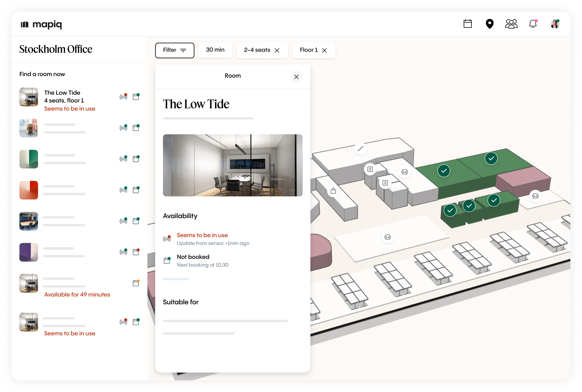Screen dimensions: 582x392
Task: Close the Room details panel
Action: [x=296, y=77]
